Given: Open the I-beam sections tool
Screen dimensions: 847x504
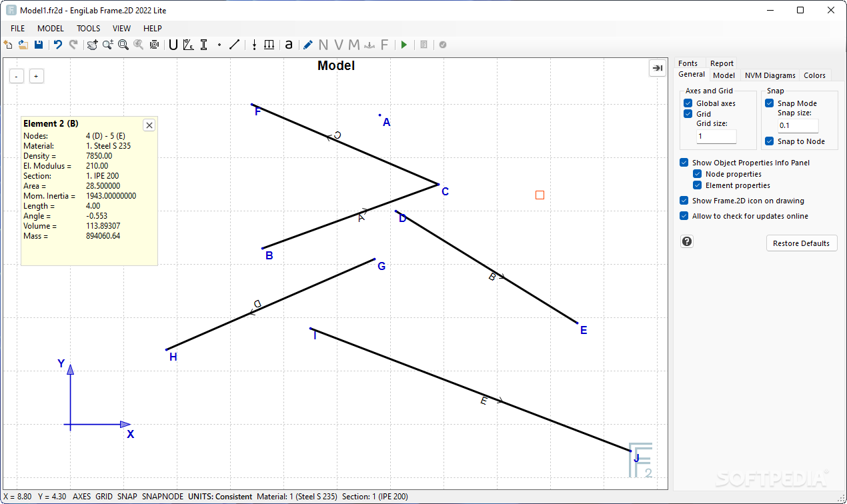Looking at the screenshot, I should (204, 45).
